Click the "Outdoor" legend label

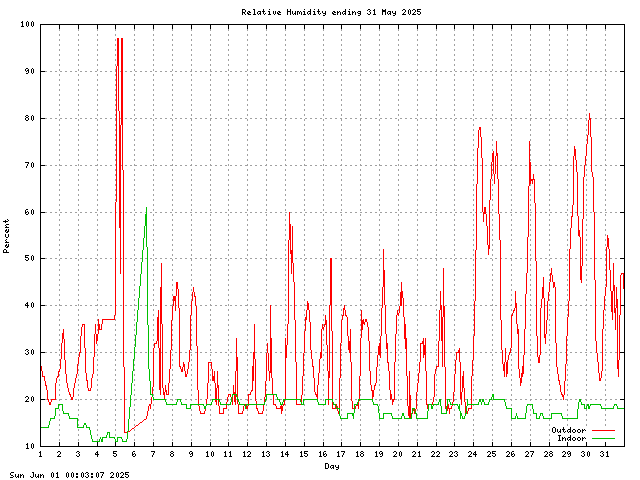click(569, 430)
